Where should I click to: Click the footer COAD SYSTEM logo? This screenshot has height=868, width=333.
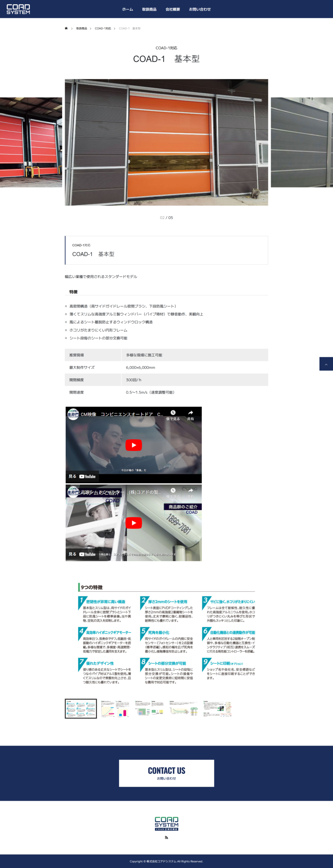pyautogui.click(x=166, y=824)
